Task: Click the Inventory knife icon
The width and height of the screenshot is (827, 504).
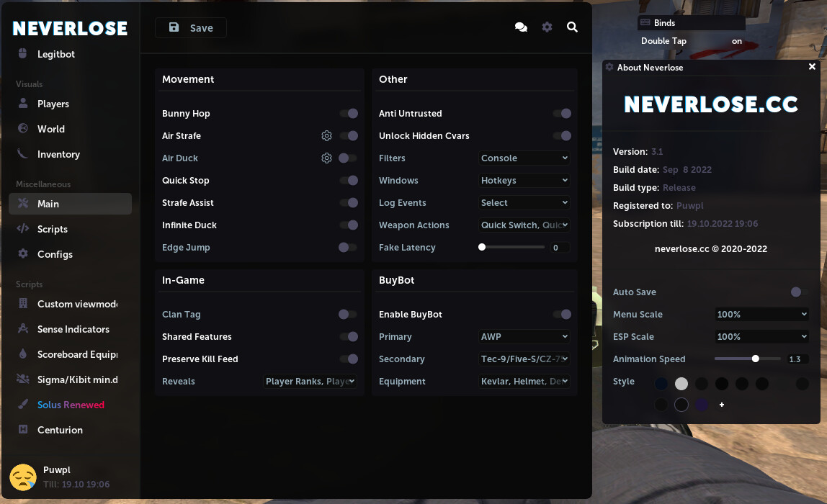Action: click(x=22, y=153)
